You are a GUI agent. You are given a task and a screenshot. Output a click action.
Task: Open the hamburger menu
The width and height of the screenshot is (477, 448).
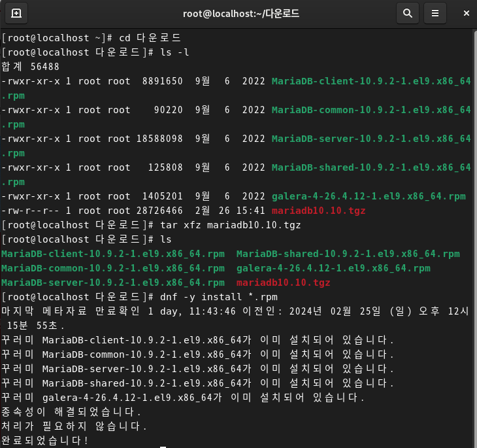435,13
